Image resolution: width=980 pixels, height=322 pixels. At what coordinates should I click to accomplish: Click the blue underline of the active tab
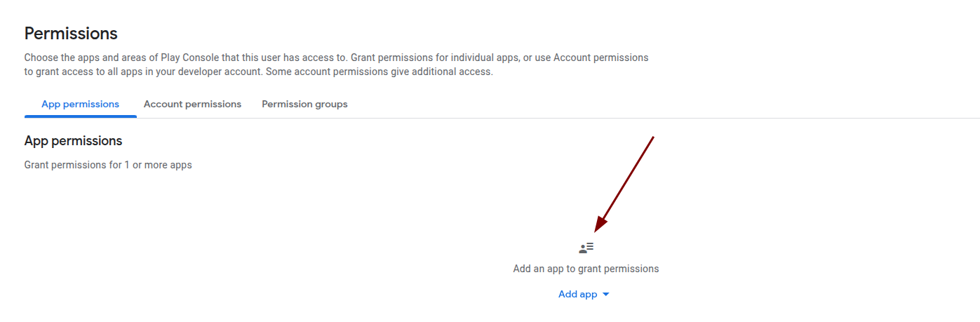pyautogui.click(x=80, y=116)
